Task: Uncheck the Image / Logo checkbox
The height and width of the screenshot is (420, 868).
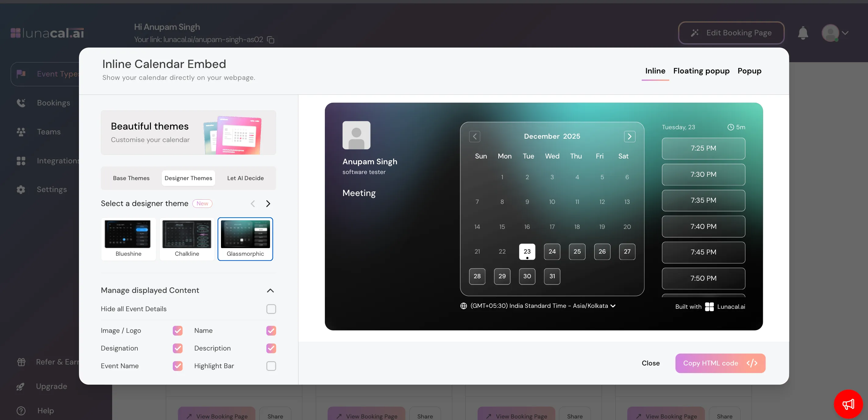Action: (x=178, y=330)
